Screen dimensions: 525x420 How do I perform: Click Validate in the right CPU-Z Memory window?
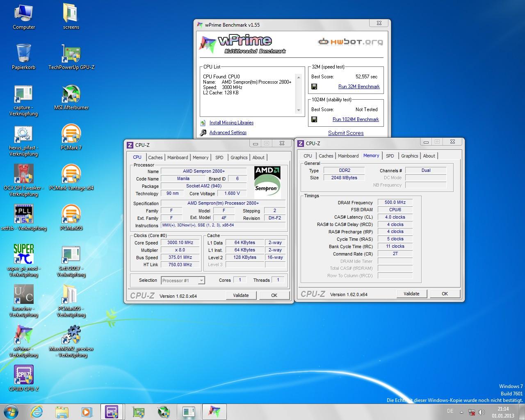click(411, 294)
